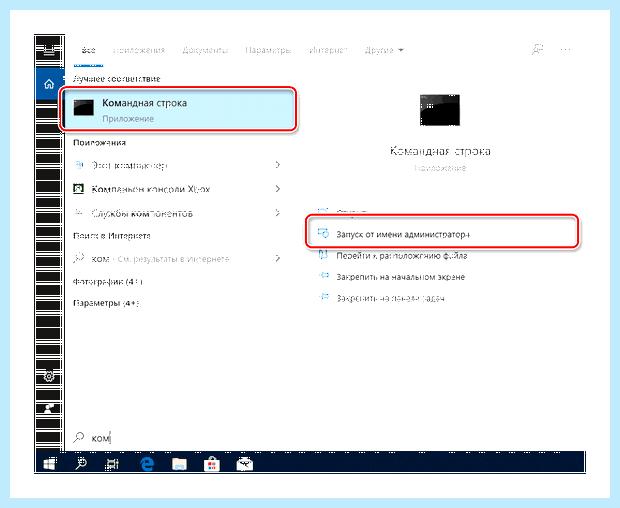Switch to the Документы tab
The width and height of the screenshot is (620, 508).
pos(205,50)
